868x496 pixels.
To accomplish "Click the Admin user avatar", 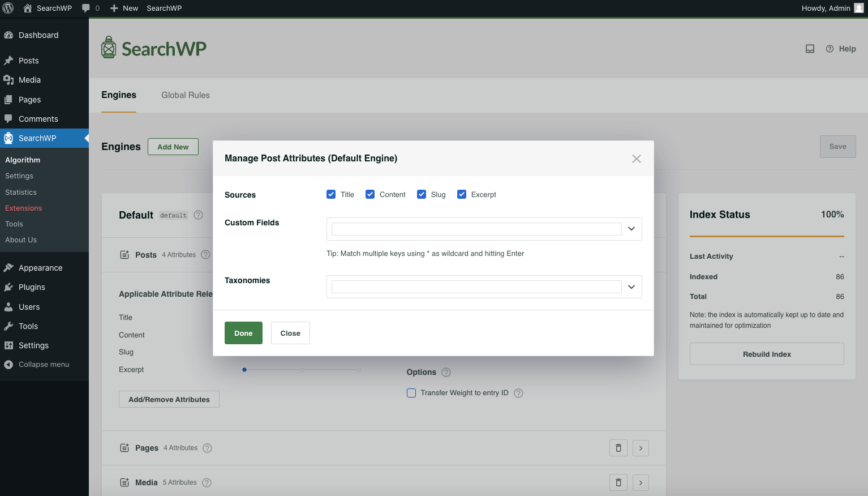I will 858,8.
